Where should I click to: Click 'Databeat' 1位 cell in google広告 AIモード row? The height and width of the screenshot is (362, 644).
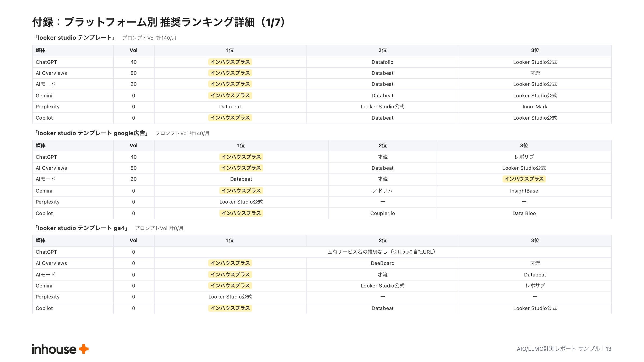(241, 179)
